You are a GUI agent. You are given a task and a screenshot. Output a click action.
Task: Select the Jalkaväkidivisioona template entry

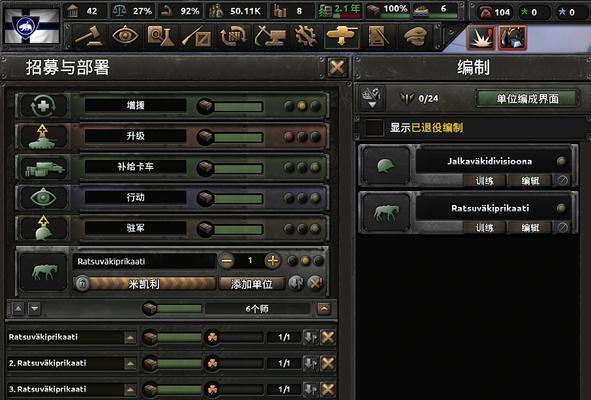click(489, 161)
